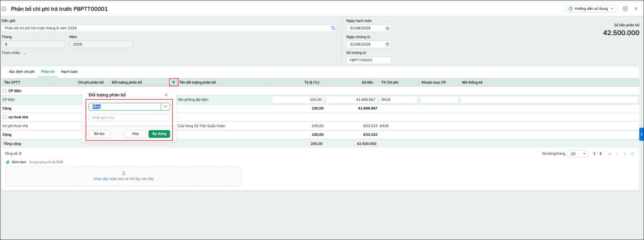Open calendar for Ngày hạch toán

(x=388, y=28)
